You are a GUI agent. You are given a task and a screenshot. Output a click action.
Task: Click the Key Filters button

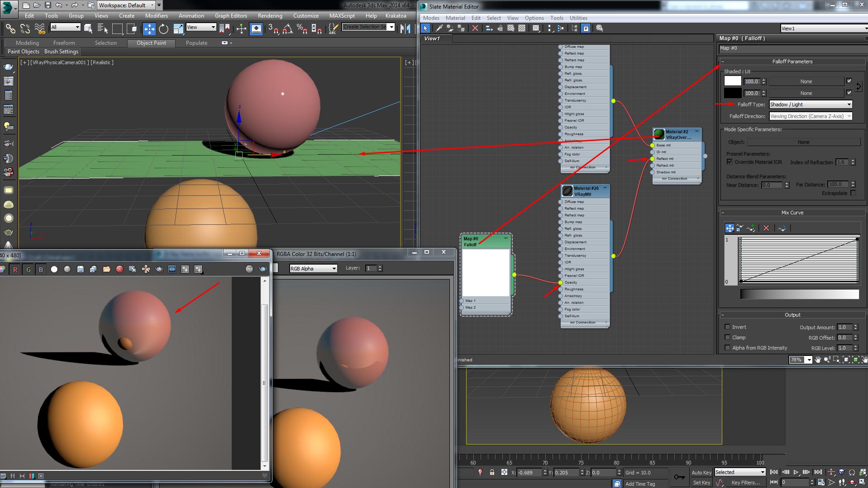tap(745, 483)
